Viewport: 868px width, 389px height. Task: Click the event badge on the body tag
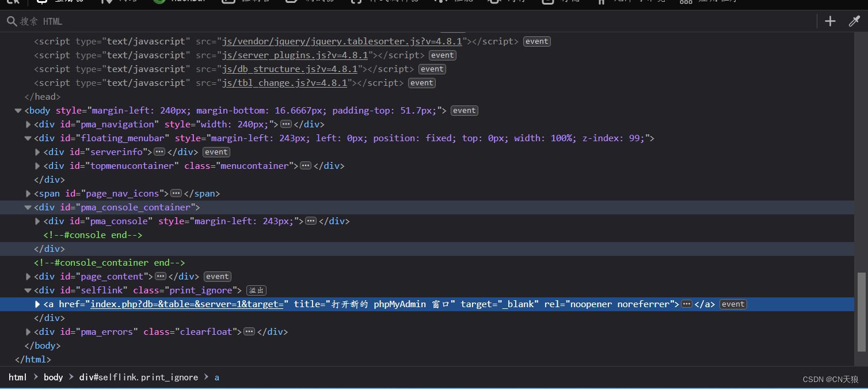[x=465, y=111]
